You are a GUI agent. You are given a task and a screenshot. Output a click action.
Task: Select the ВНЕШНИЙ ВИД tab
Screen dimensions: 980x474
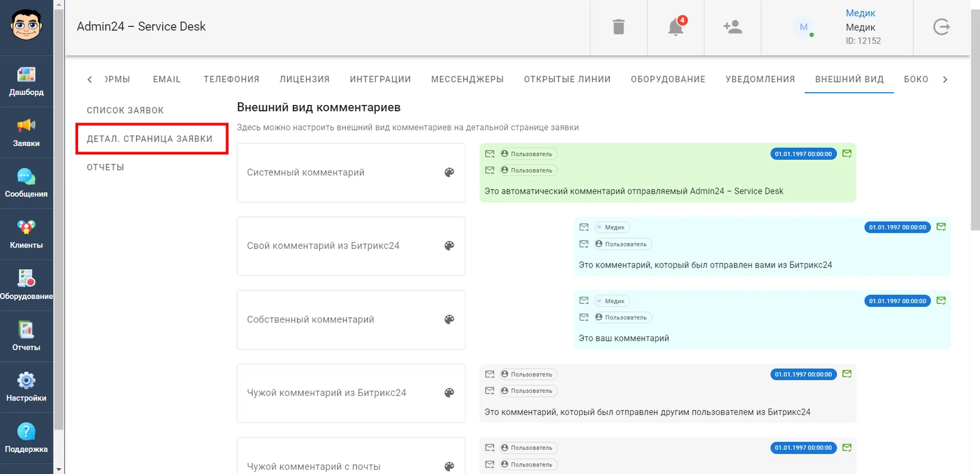(x=849, y=79)
